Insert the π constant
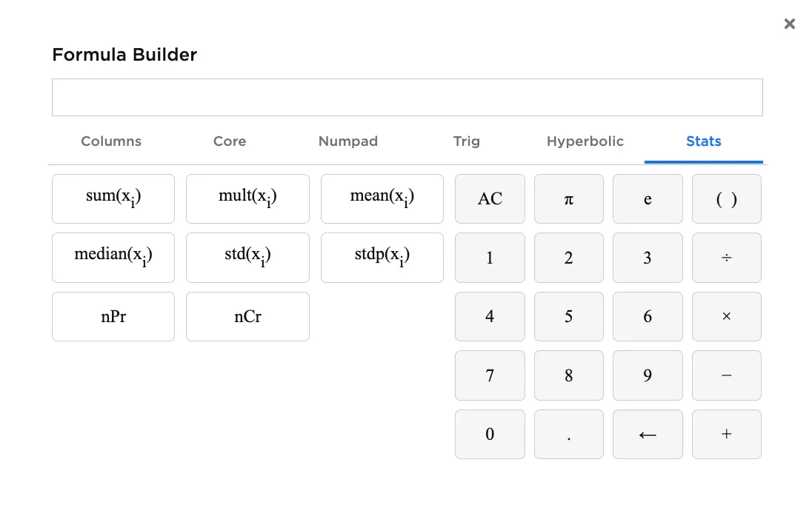The width and height of the screenshot is (812, 508). pyautogui.click(x=568, y=198)
